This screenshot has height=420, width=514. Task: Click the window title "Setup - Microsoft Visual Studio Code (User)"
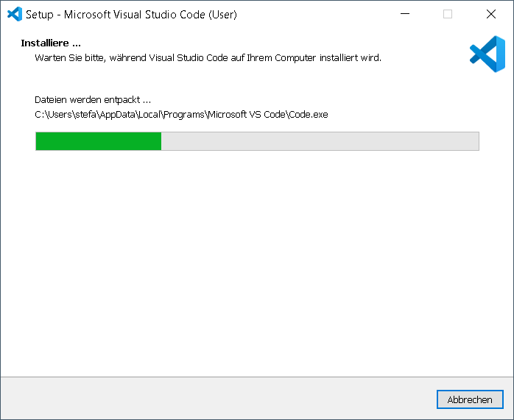(131, 14)
